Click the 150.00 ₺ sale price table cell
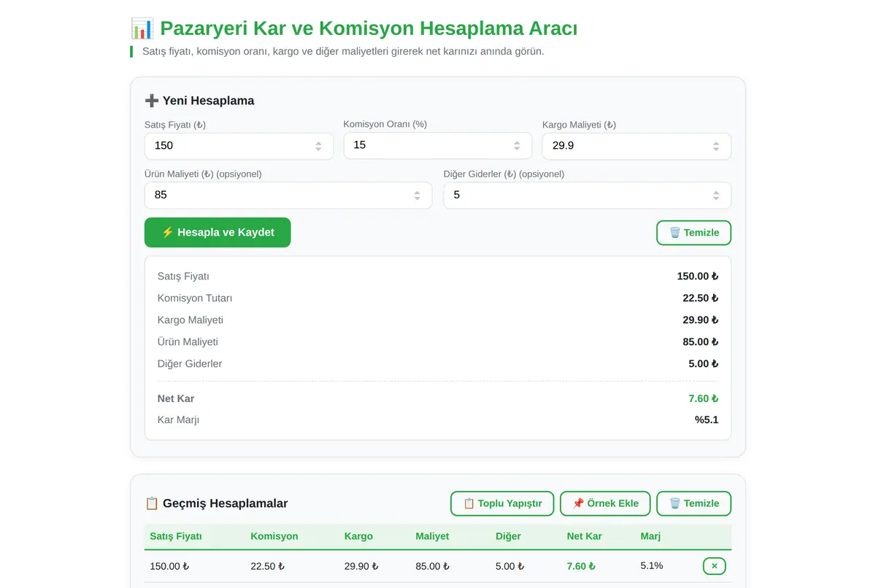Image resolution: width=876 pixels, height=588 pixels. [169, 566]
